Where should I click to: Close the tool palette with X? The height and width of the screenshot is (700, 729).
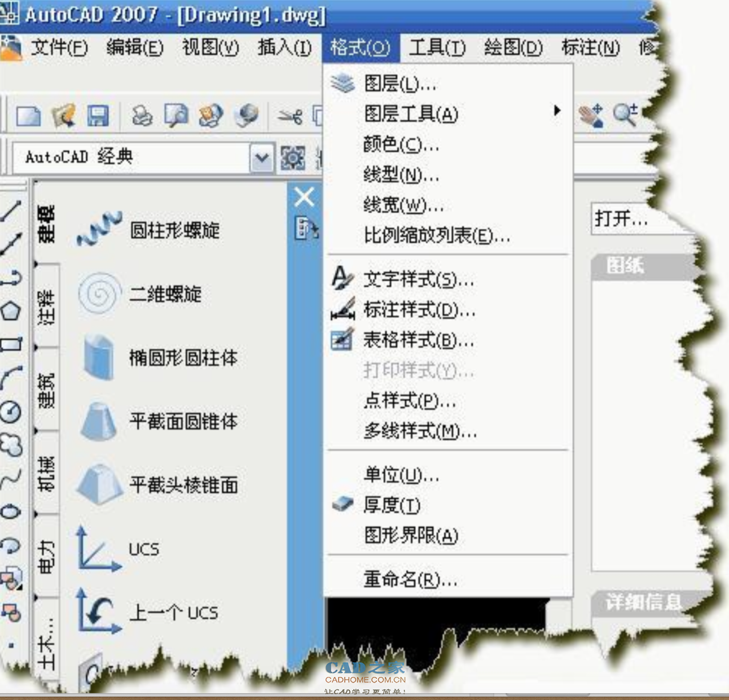point(305,197)
